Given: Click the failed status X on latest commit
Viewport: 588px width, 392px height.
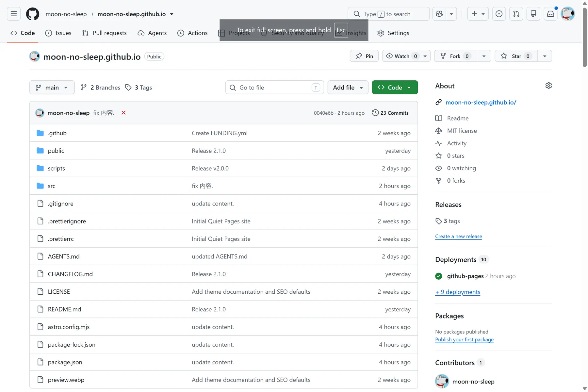Looking at the screenshot, I should tap(123, 113).
